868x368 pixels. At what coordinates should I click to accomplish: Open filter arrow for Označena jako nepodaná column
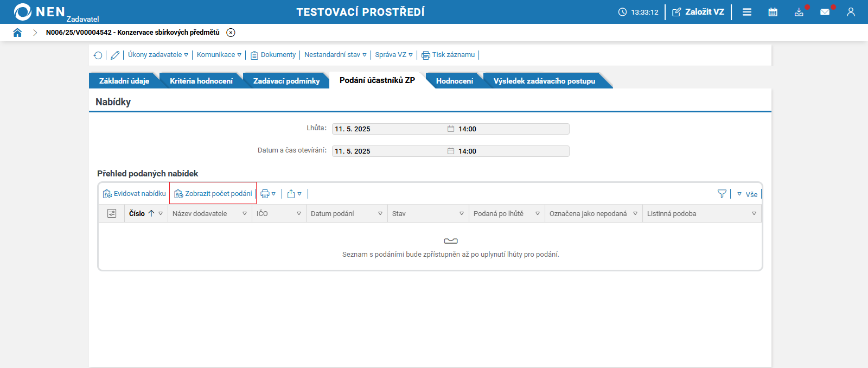(x=635, y=214)
